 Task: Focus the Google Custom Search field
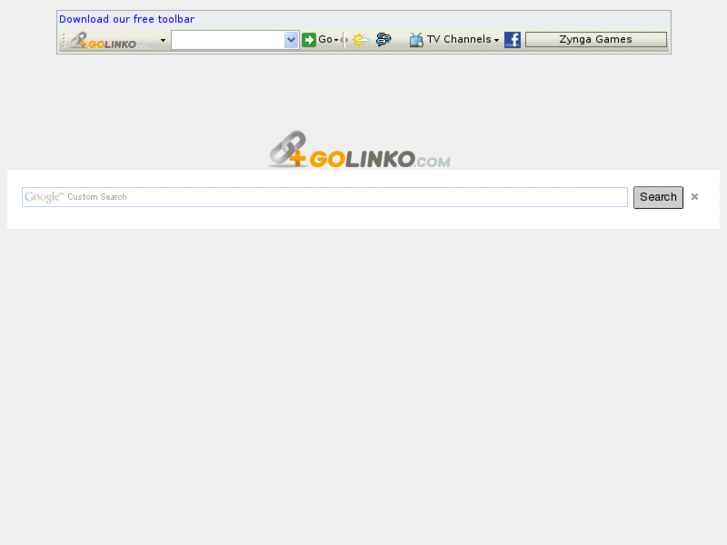[x=325, y=197]
